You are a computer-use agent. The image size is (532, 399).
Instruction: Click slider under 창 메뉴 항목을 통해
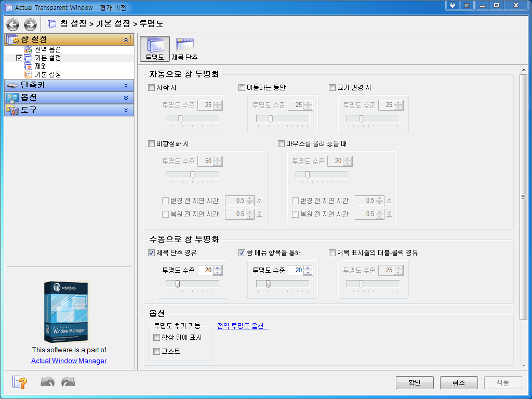tap(283, 284)
